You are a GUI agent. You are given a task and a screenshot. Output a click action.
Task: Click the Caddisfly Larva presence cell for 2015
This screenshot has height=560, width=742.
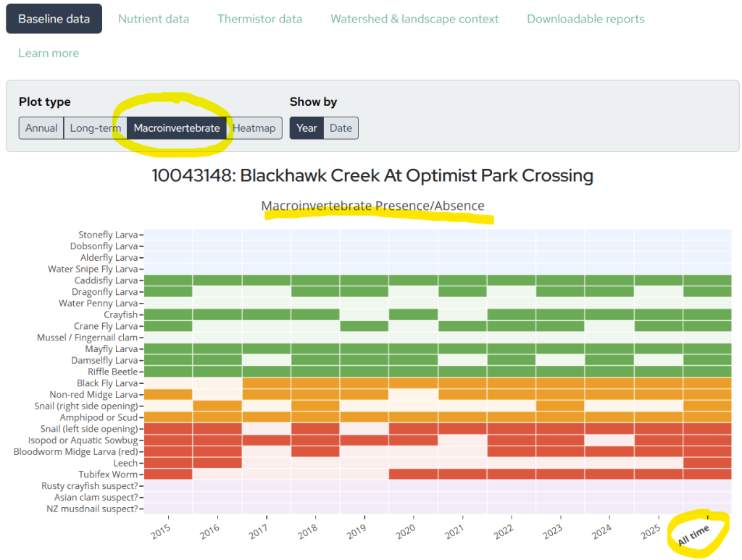coord(168,280)
